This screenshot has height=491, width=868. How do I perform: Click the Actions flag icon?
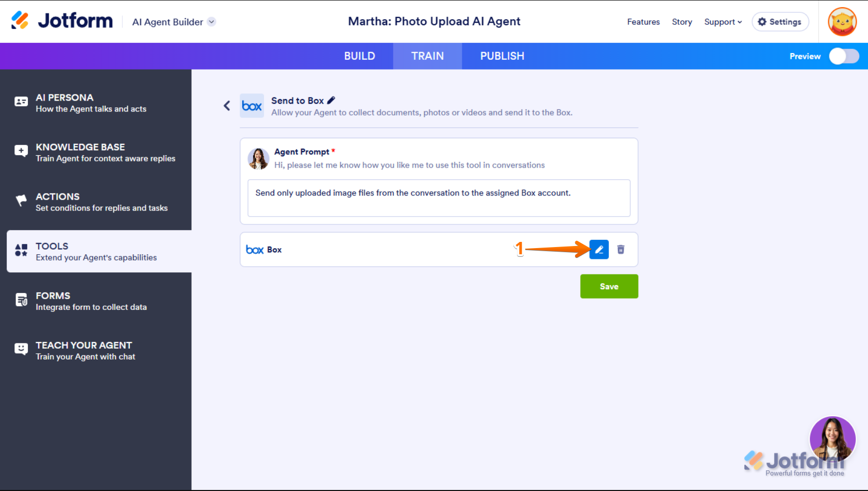(x=21, y=201)
